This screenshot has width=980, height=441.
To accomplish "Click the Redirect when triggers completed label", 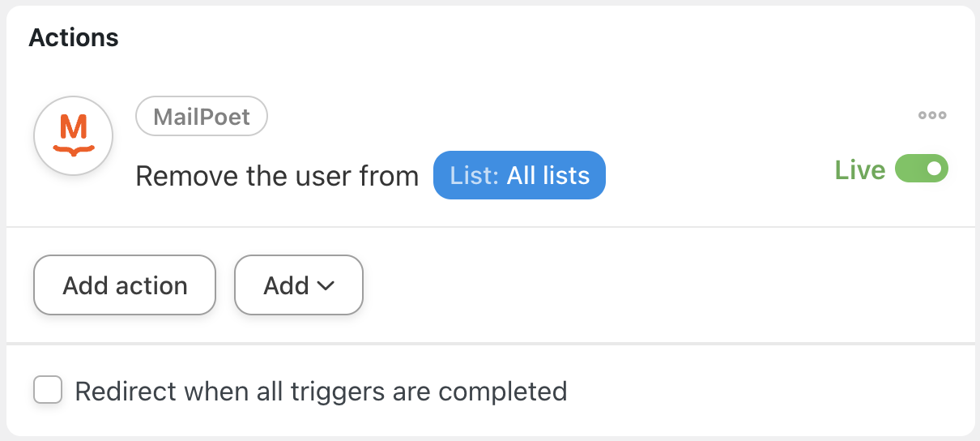I will [x=321, y=391].
